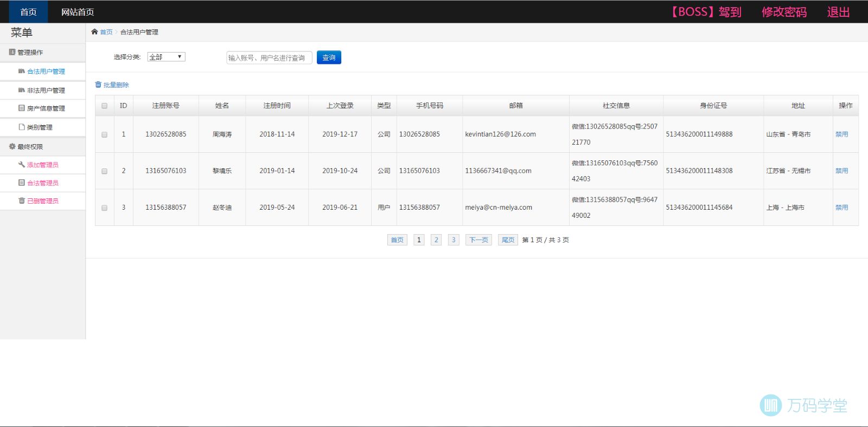Screen dimensions: 868x427
Task: Click registration date 2019-05-24
Action: click(x=277, y=208)
